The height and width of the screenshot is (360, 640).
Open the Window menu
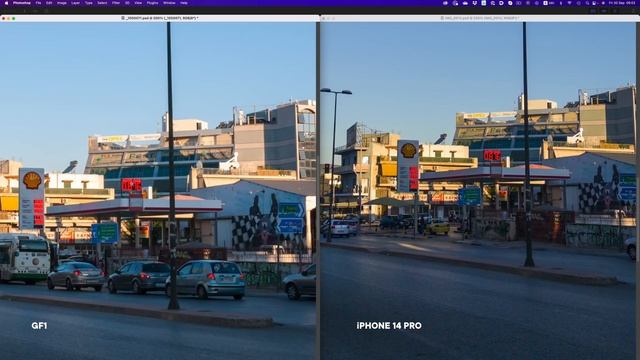pos(169,3)
